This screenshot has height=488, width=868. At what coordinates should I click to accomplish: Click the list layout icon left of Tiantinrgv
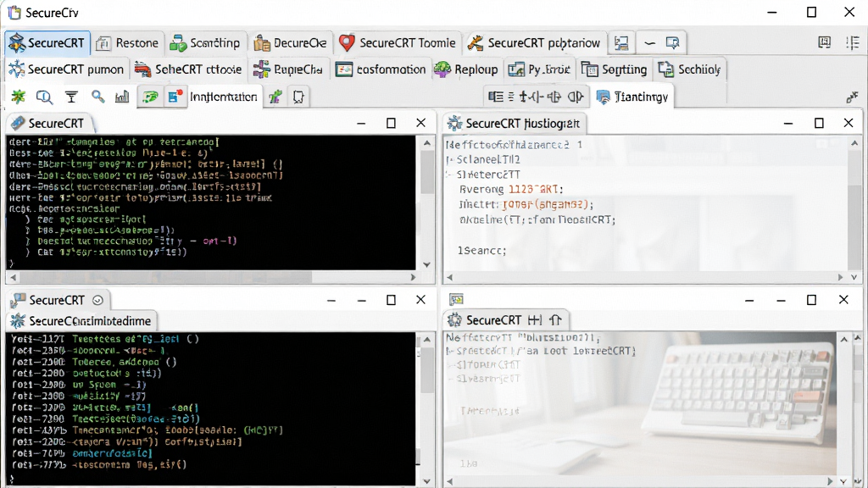click(497, 97)
